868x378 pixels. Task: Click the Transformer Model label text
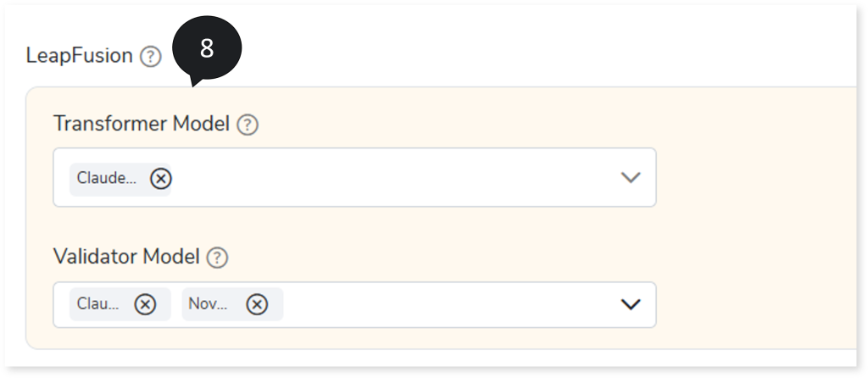[x=141, y=124]
